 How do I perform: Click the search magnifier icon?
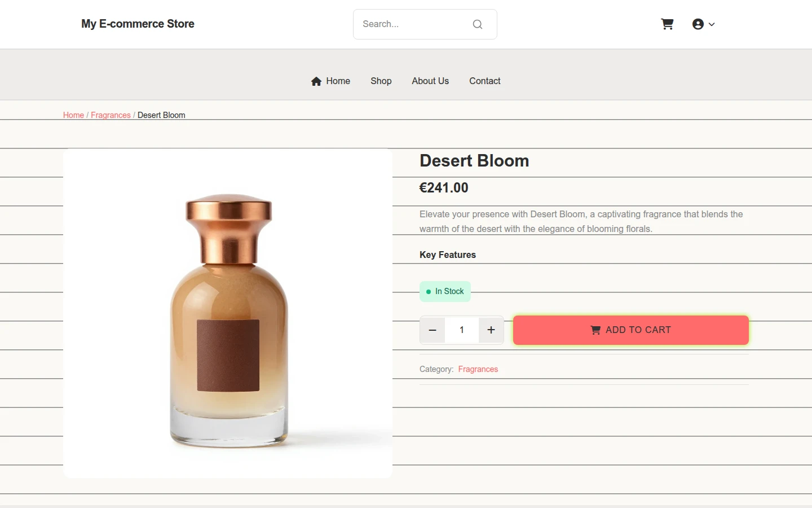tap(478, 24)
